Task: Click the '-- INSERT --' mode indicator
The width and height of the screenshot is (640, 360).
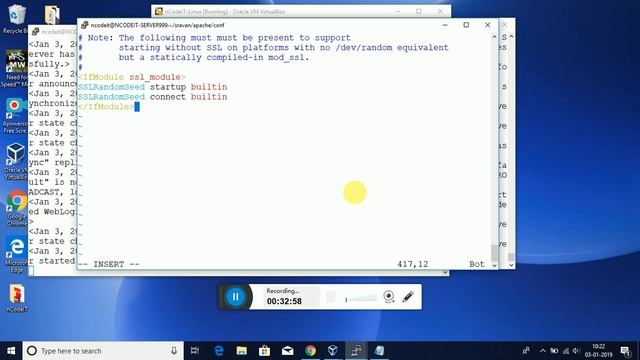Action: tap(109, 264)
